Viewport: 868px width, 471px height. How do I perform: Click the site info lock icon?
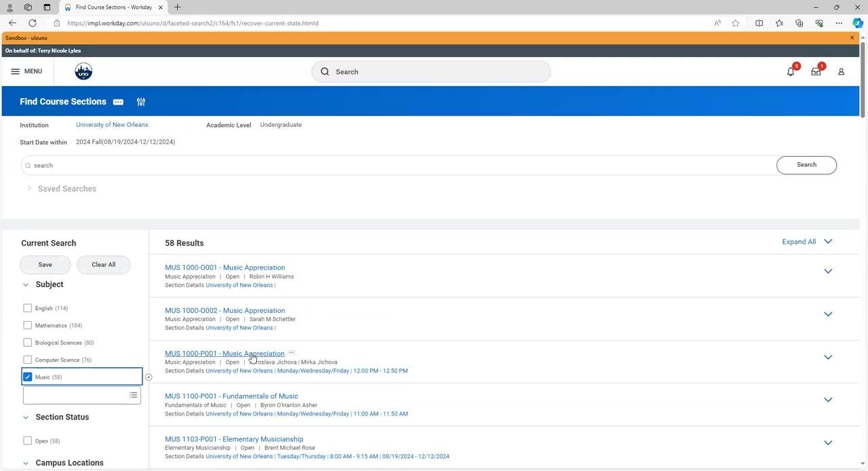tap(57, 23)
